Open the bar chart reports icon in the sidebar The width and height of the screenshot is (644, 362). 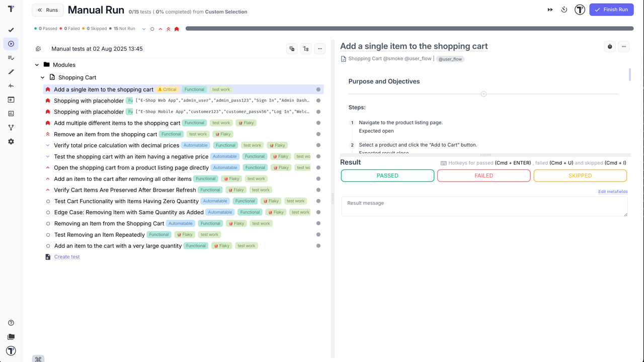click(11, 113)
